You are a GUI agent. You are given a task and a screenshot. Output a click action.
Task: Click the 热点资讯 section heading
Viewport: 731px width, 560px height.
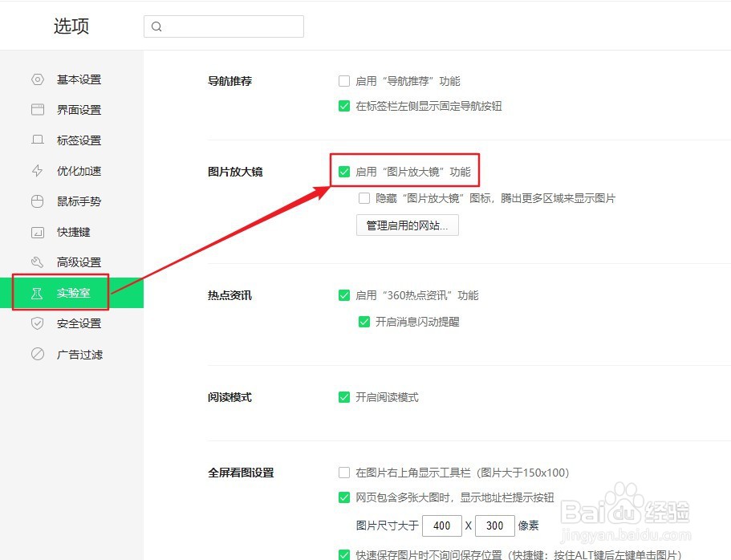click(229, 295)
